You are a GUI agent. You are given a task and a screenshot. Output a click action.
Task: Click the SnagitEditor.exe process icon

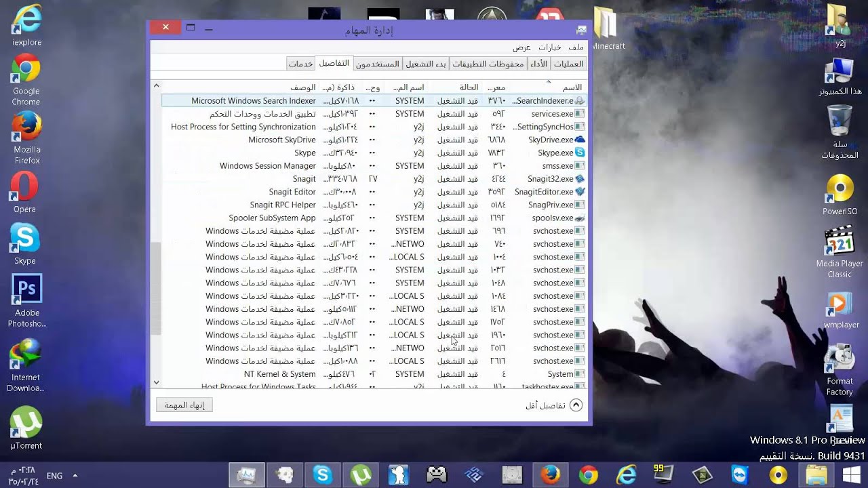[580, 192]
